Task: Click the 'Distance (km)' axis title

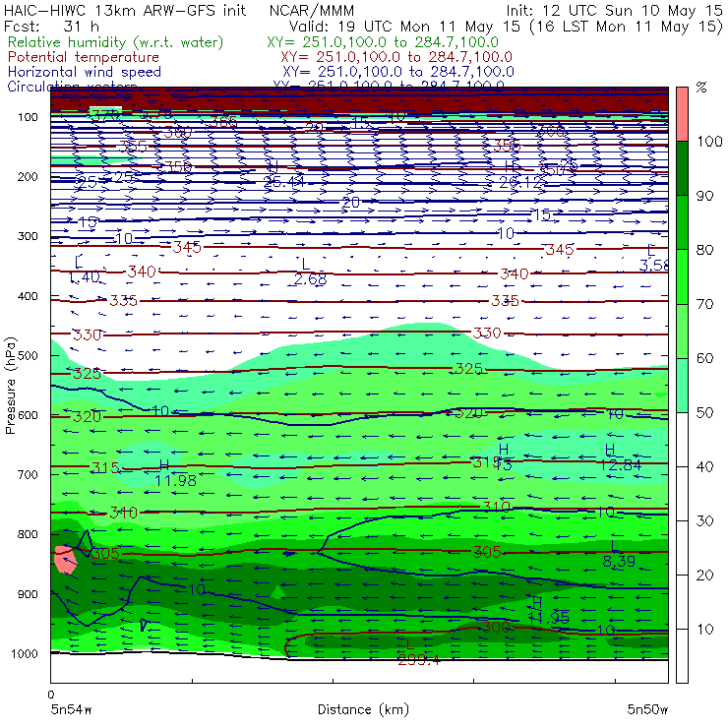Action: tap(363, 709)
